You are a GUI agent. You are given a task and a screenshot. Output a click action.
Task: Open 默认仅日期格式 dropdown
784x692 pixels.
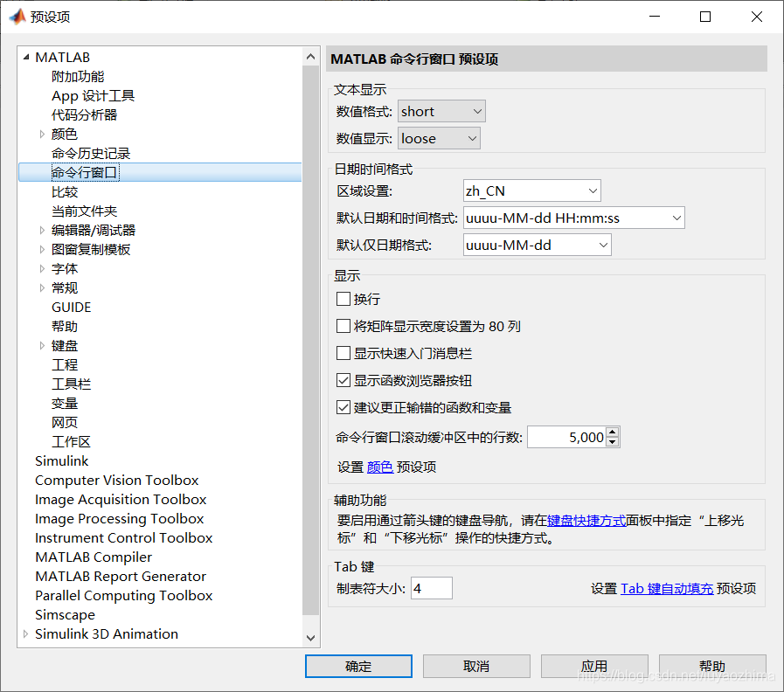pyautogui.click(x=537, y=245)
